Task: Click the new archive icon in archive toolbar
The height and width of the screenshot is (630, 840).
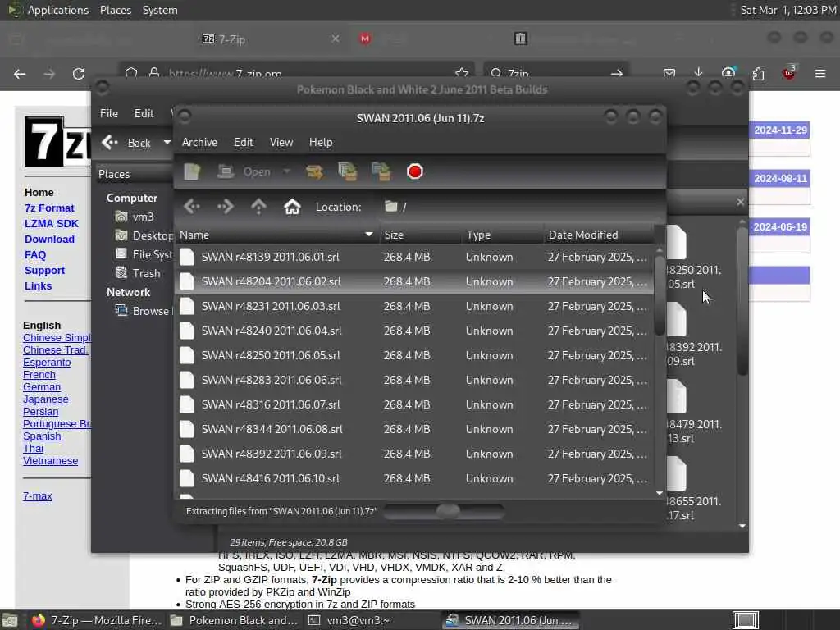Action: pyautogui.click(x=192, y=172)
